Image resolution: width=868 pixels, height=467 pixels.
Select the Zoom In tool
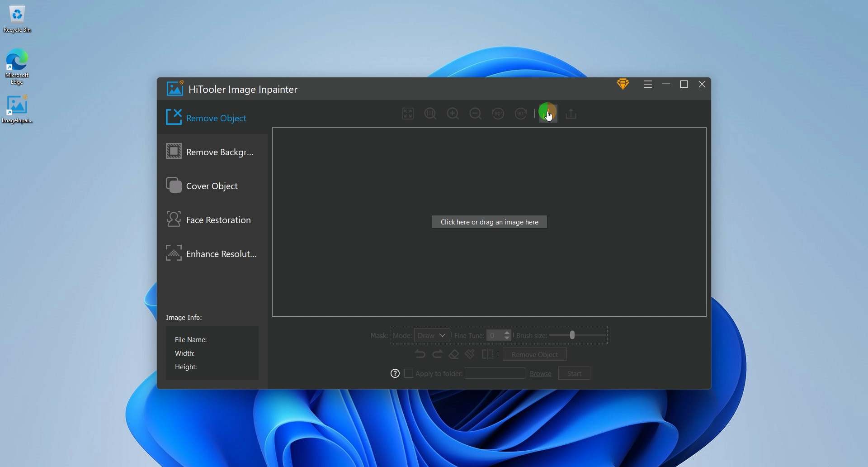[453, 114]
